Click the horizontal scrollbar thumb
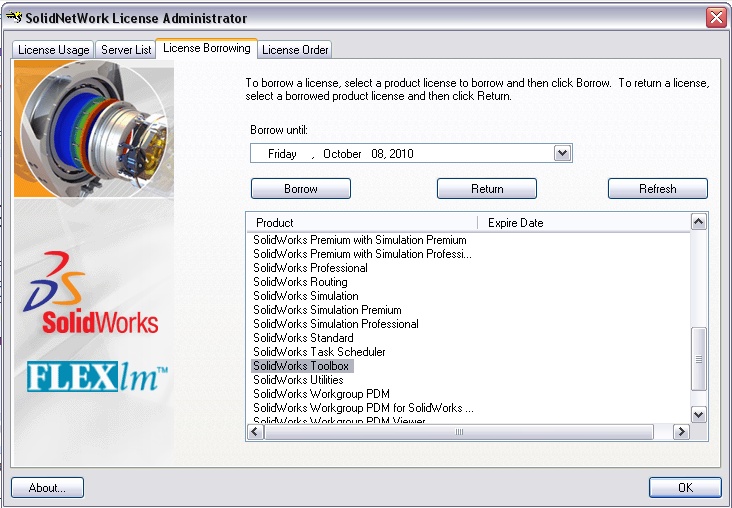Screen dimensions: 732x508 [x=459, y=432]
